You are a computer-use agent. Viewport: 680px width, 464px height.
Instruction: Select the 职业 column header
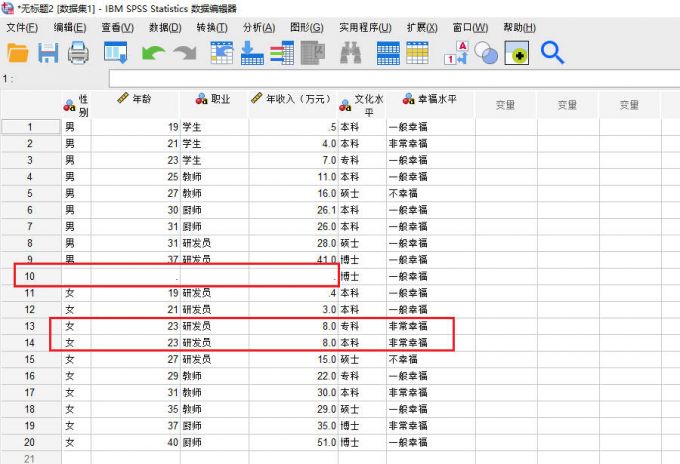215,105
